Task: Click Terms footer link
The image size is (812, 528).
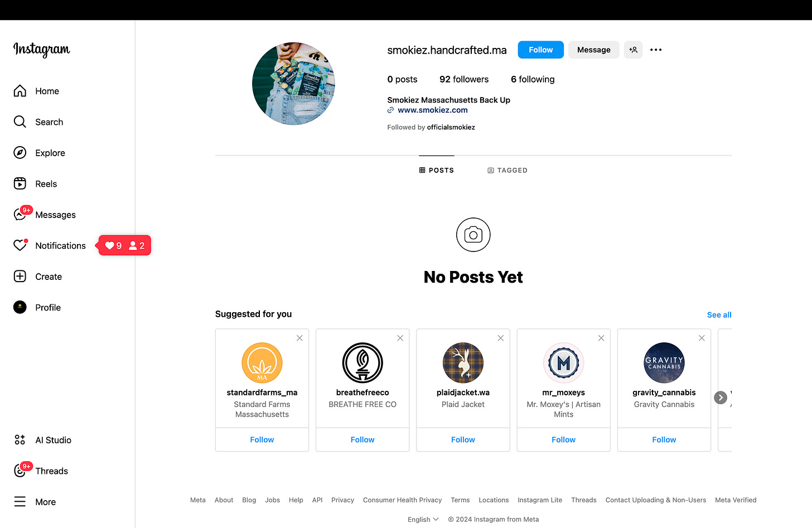Action: [460, 500]
